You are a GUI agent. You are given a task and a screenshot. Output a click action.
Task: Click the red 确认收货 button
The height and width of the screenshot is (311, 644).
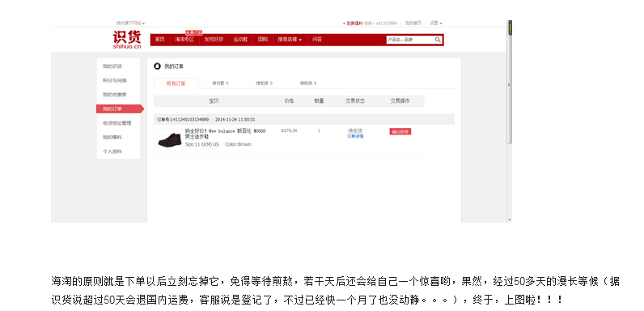pos(400,132)
